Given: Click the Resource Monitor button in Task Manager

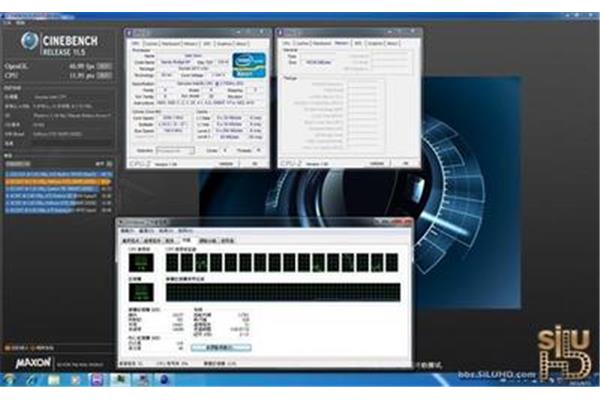Looking at the screenshot, I should [221, 348].
